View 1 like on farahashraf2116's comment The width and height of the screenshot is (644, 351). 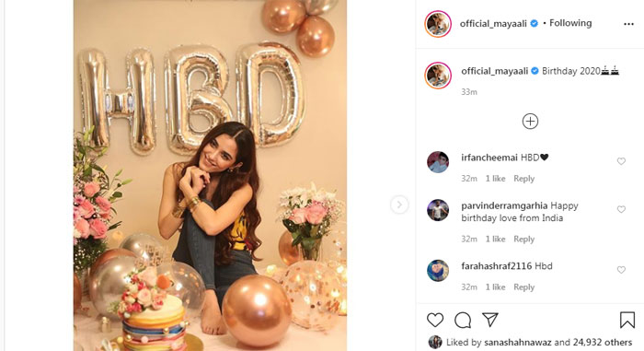(x=495, y=287)
